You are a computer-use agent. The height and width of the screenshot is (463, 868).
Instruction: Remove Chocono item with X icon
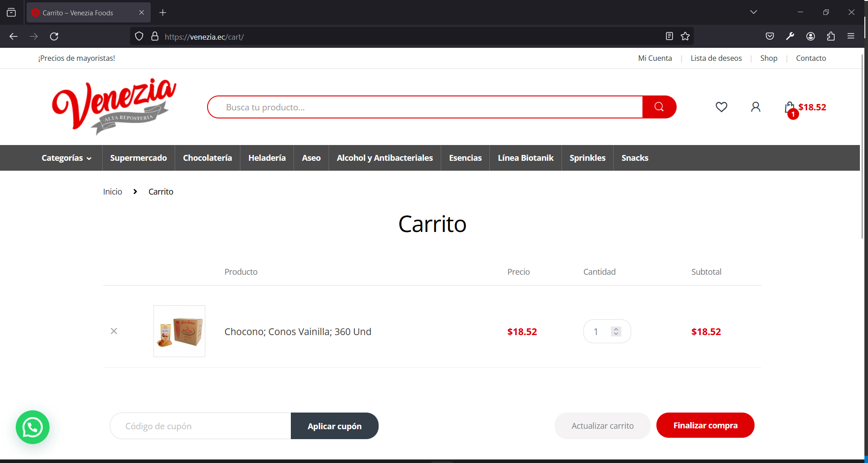tap(114, 331)
